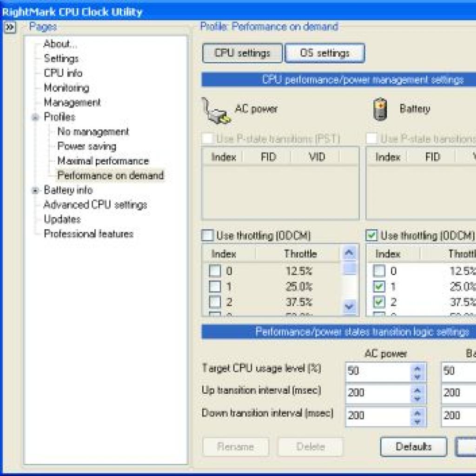Click the AC power plug icon
Screen dimensions: 476x476
tap(216, 111)
